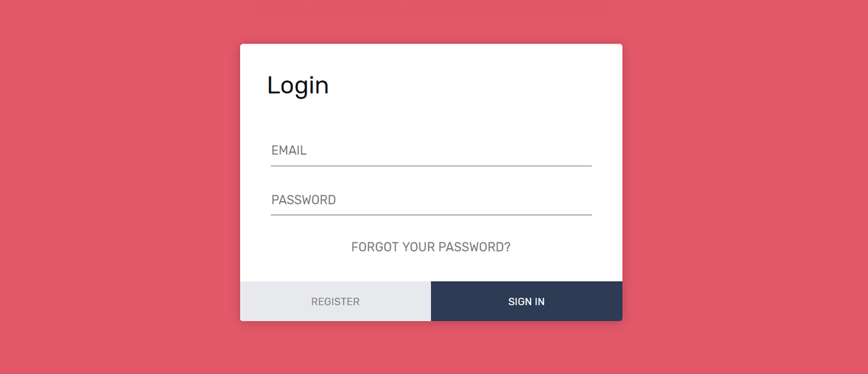Screen dimensions: 868x374
Task: Focus the PASSWORD input field
Action: coord(431,200)
